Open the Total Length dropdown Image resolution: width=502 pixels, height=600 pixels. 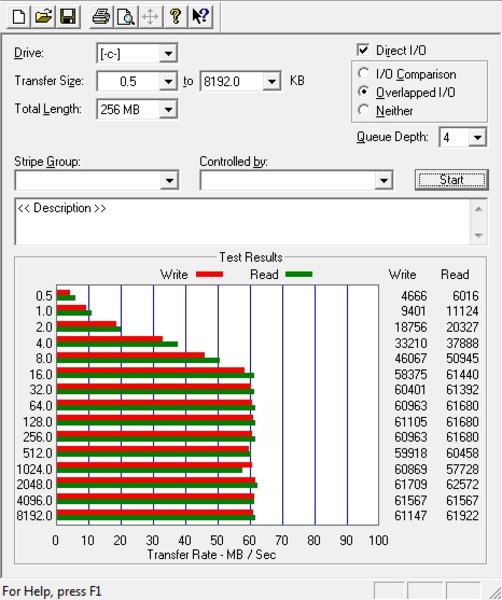click(168, 109)
